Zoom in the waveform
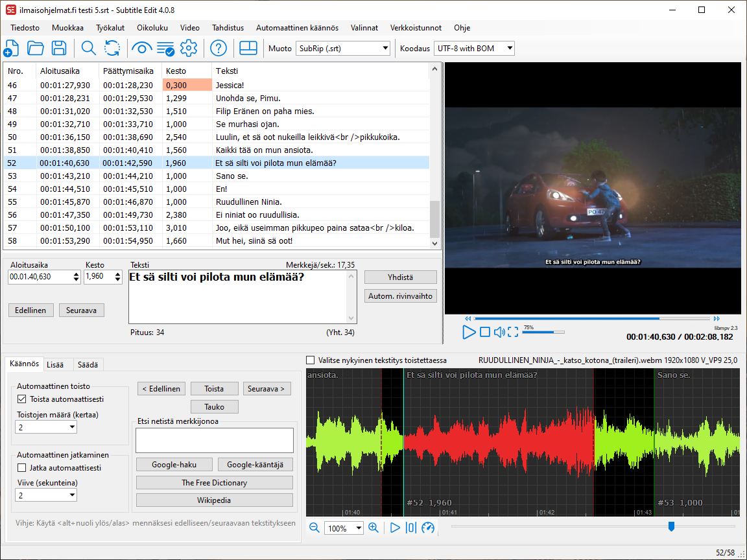 coord(373,528)
